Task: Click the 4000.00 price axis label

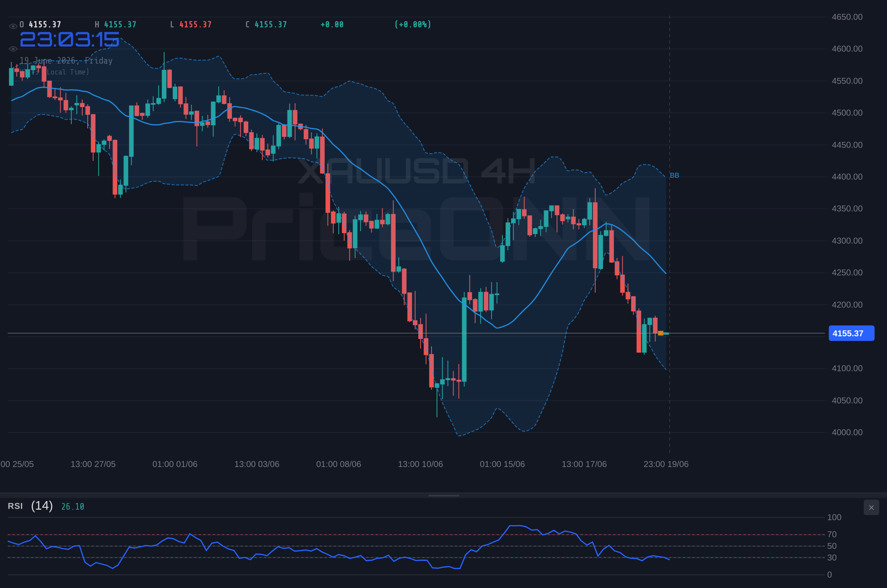Action: point(847,432)
